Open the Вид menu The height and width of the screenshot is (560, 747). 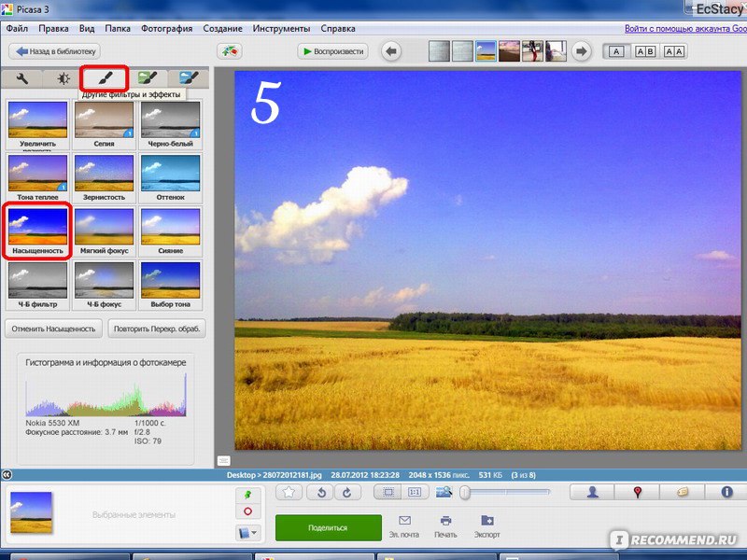click(x=87, y=29)
